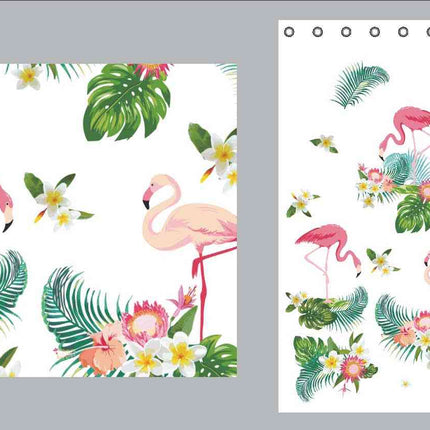Select the green monstera leaf on the curtain's right
The height and width of the screenshot is (430, 430).
pyautogui.click(x=413, y=213)
